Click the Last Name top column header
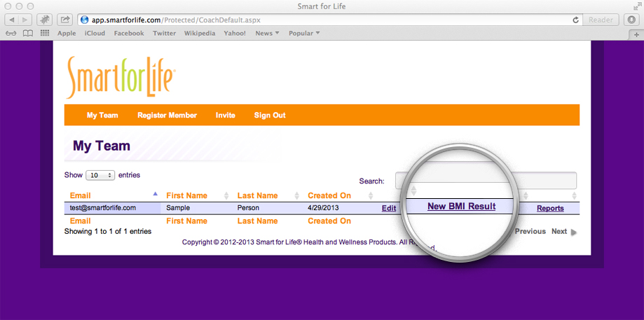Viewport: 644px width, 320px height. click(257, 195)
